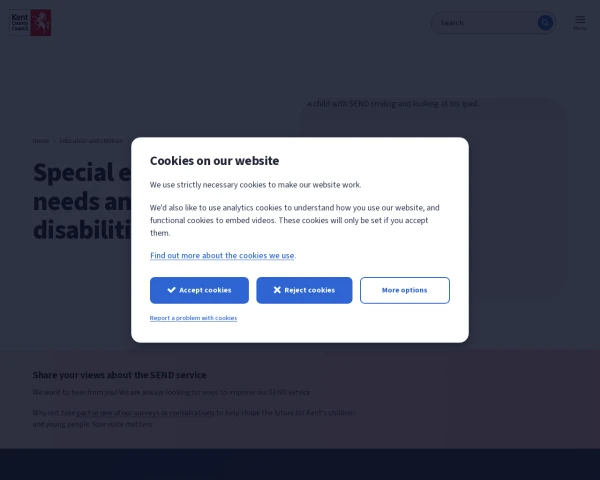Click the 'Special educational needs' page heading
Image resolution: width=600 pixels, height=480 pixels.
point(82,200)
